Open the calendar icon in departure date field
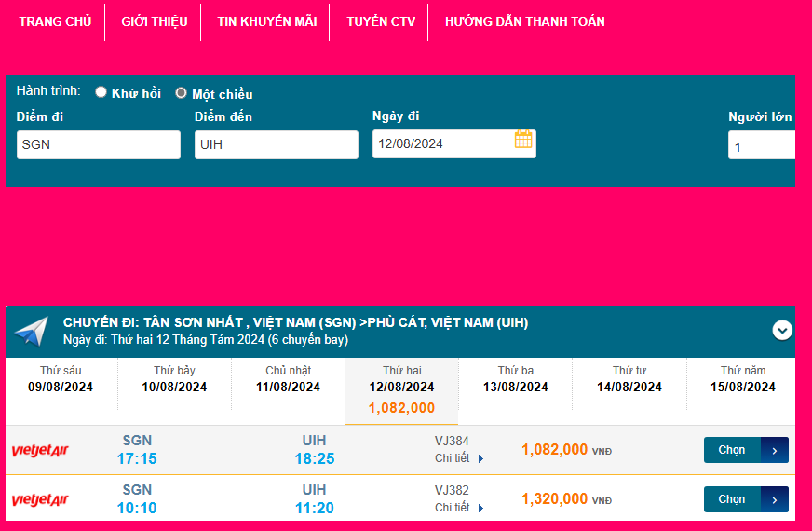This screenshot has height=531, width=812. point(523,140)
